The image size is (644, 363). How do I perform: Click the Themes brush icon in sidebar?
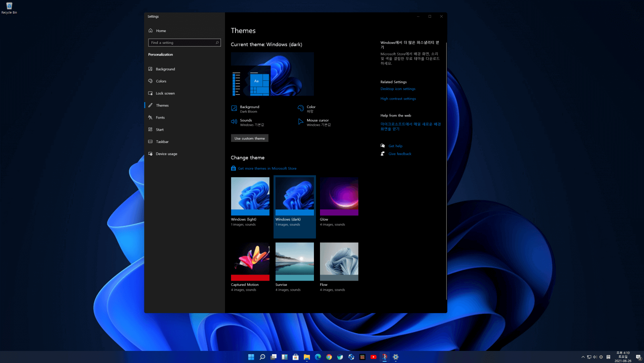click(151, 105)
